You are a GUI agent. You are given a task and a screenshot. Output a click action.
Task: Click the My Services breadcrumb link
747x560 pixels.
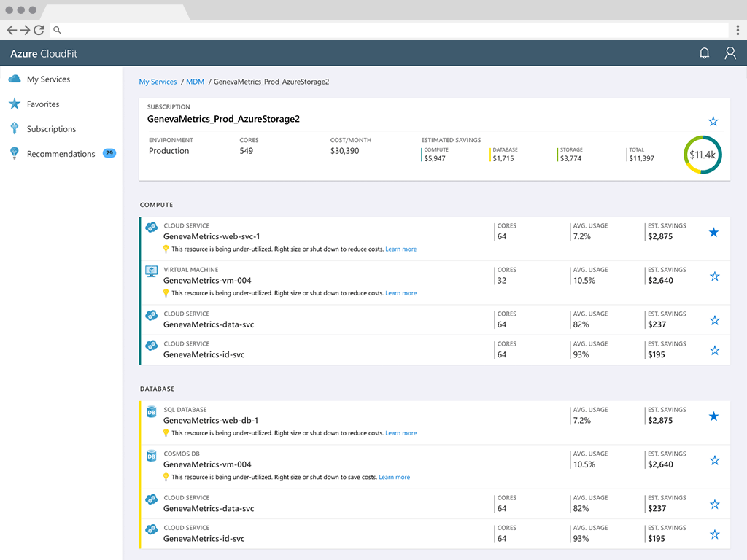pyautogui.click(x=158, y=82)
